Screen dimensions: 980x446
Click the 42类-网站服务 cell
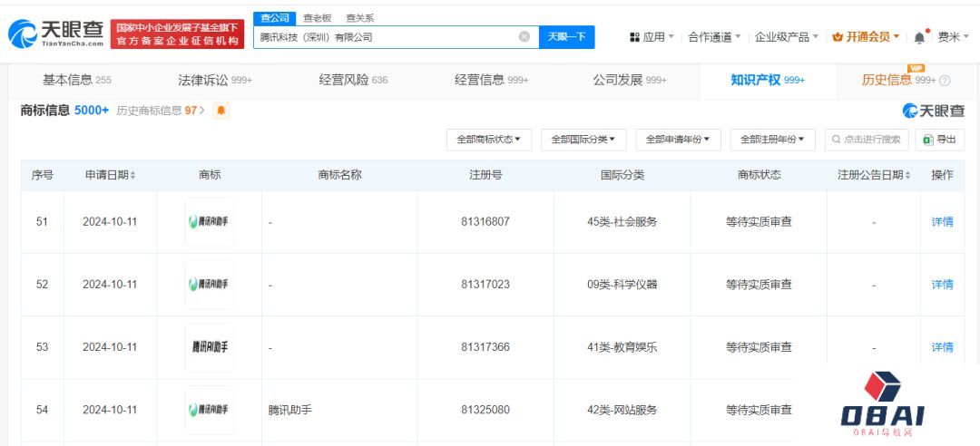point(622,411)
